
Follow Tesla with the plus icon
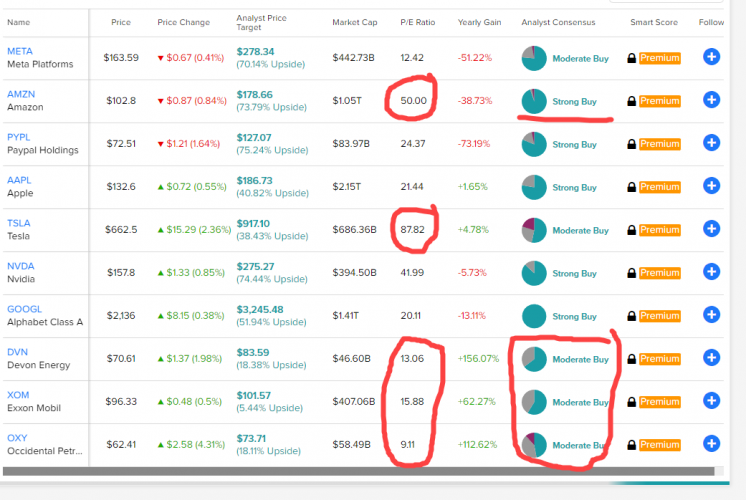point(711,229)
